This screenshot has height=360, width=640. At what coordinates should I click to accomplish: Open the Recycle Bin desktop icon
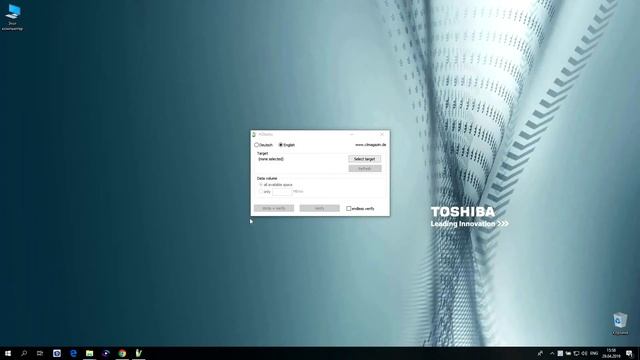(x=620, y=324)
